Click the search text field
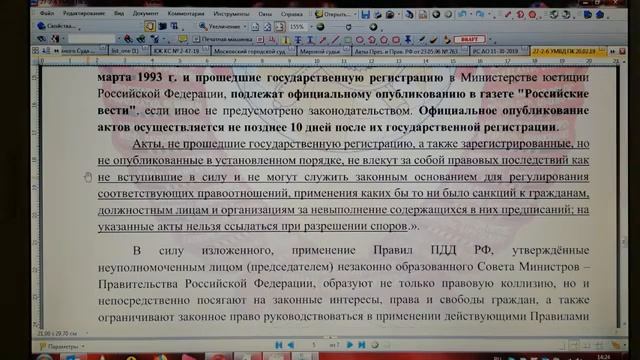This screenshot has width=640, height=360. 91,39
